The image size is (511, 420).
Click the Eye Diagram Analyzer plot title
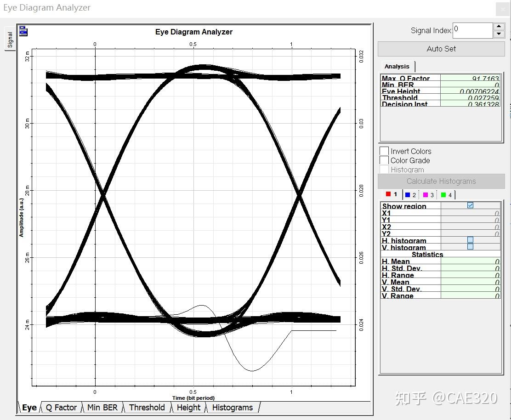pyautogui.click(x=193, y=32)
